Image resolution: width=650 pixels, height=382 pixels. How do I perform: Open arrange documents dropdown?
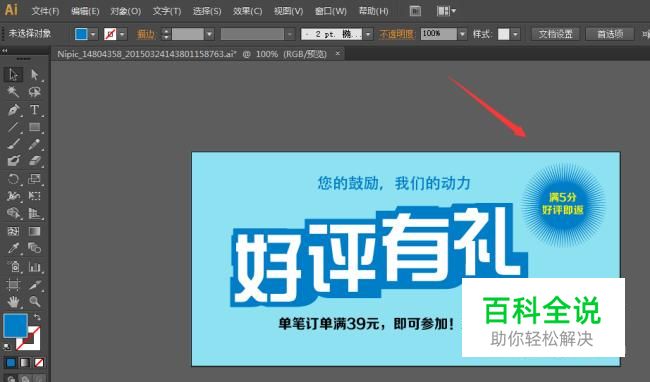click(x=446, y=11)
